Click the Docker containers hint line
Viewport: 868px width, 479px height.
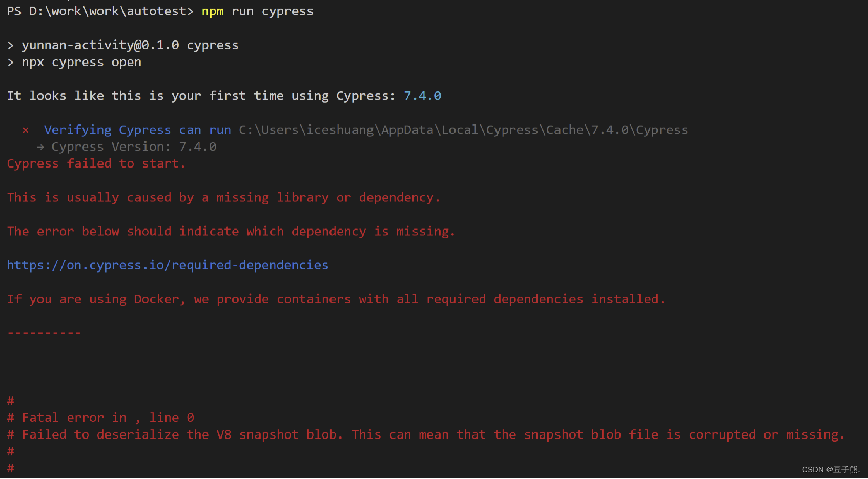click(x=336, y=299)
